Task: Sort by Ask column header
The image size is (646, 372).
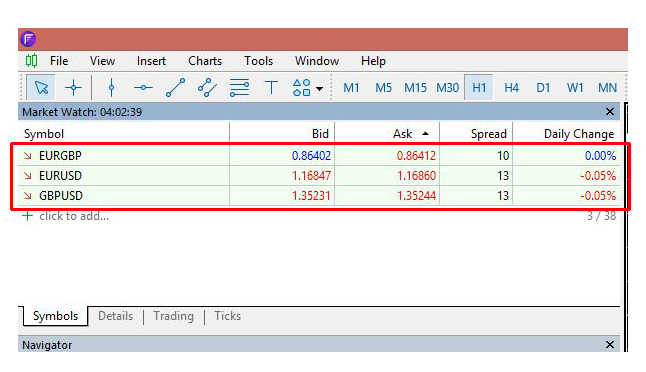Action: click(387, 133)
